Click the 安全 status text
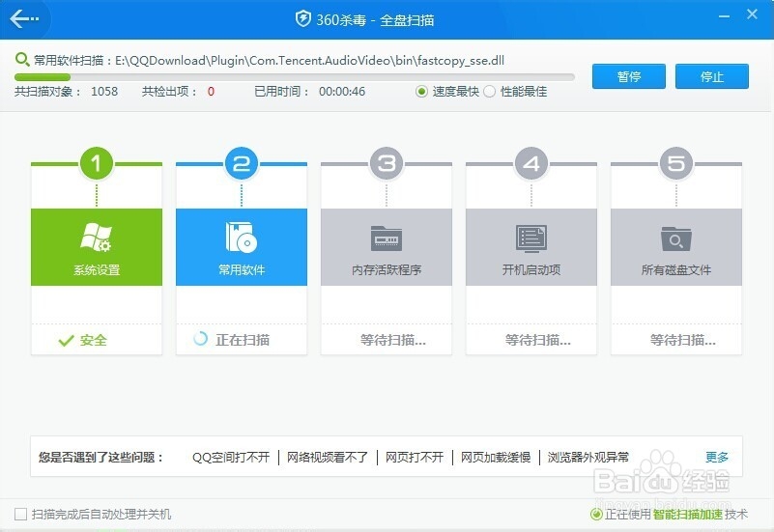Image resolution: width=774 pixels, height=532 pixels. tap(94, 340)
